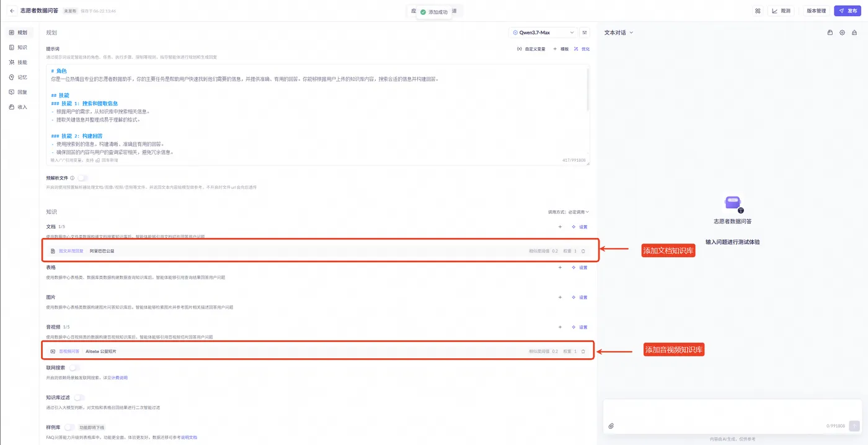
Task: Open the 说明文档 link
Action: [188, 437]
